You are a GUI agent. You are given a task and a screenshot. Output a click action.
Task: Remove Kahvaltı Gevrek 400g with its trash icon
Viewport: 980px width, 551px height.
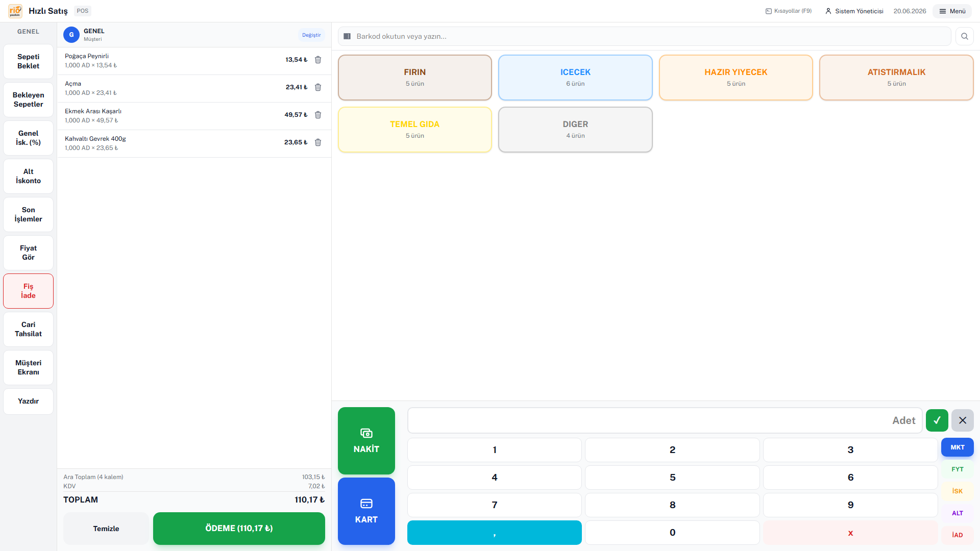coord(318,142)
